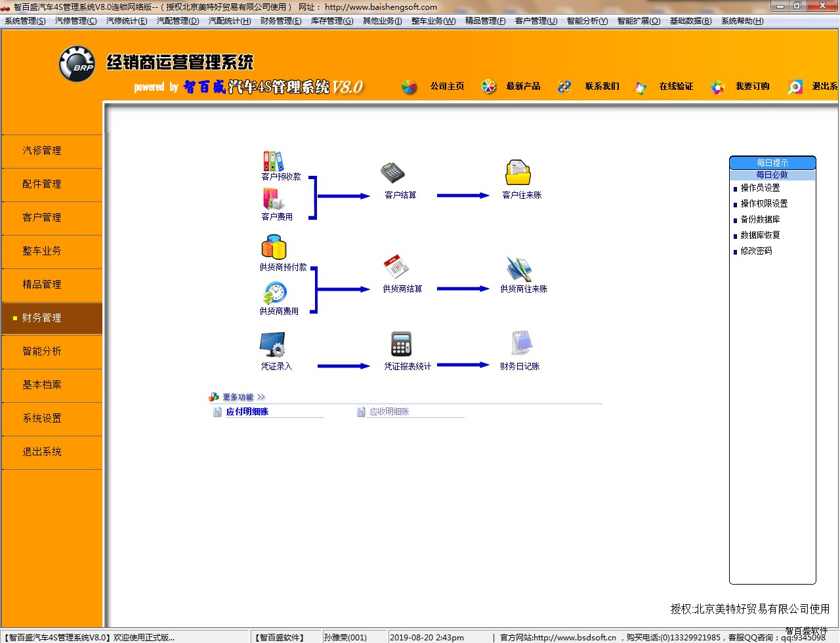Click the 公司主页 colored ball icon
Image resolution: width=840 pixels, height=643 pixels.
tap(409, 87)
